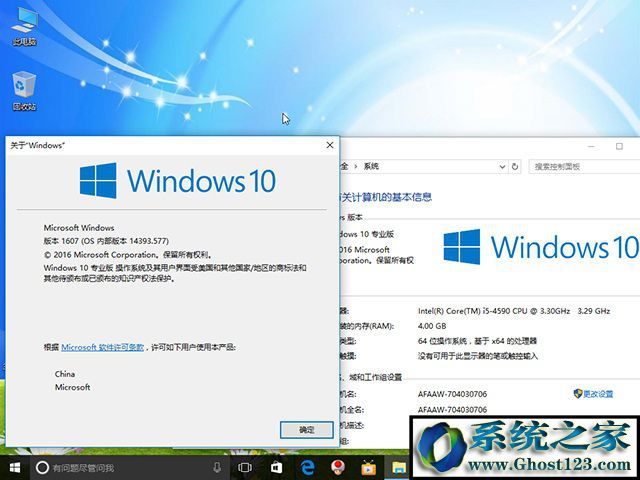640x480 pixels.
Task: Click the Microsoft licensee text under China
Action: click(x=73, y=387)
